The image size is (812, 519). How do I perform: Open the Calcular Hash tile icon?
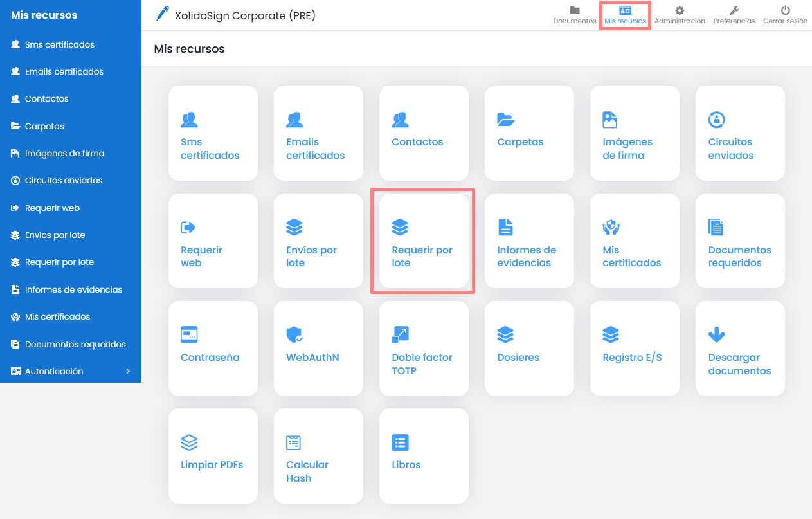tap(294, 442)
